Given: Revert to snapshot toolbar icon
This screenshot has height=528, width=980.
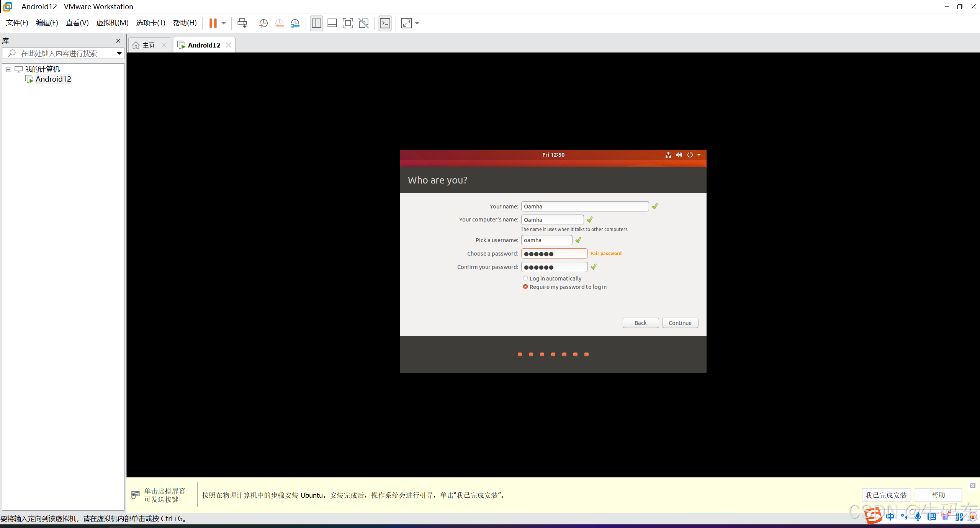Looking at the screenshot, I should 279,23.
